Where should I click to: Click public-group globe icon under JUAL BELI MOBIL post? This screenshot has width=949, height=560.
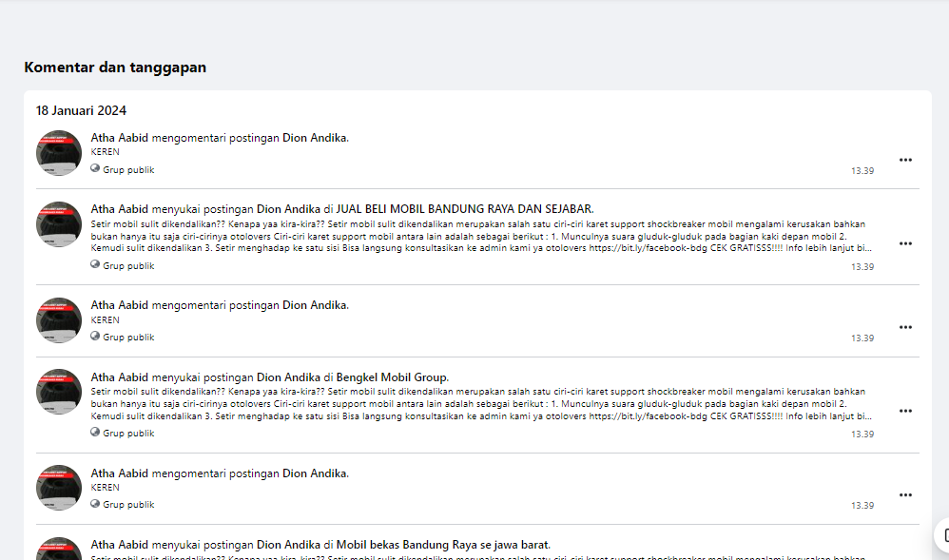coord(95,265)
